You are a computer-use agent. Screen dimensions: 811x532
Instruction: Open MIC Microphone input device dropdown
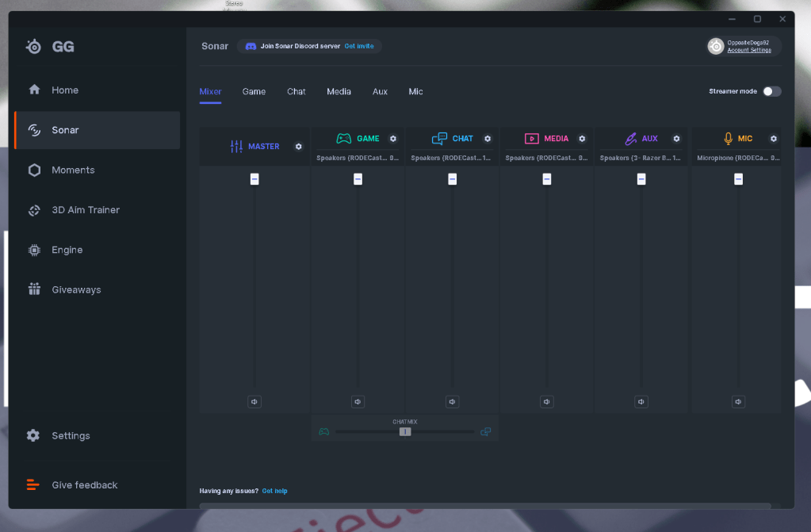pyautogui.click(x=739, y=158)
